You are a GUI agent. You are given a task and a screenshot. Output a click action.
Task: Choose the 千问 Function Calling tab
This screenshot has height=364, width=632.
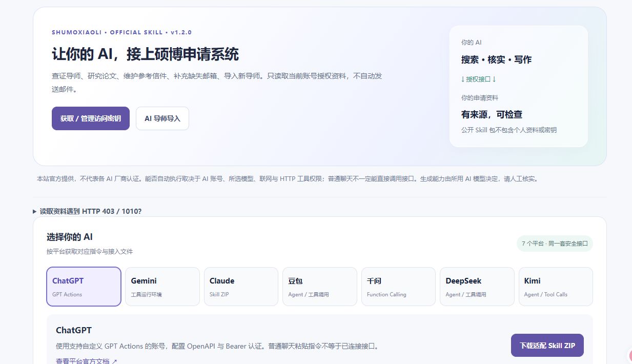click(x=398, y=287)
